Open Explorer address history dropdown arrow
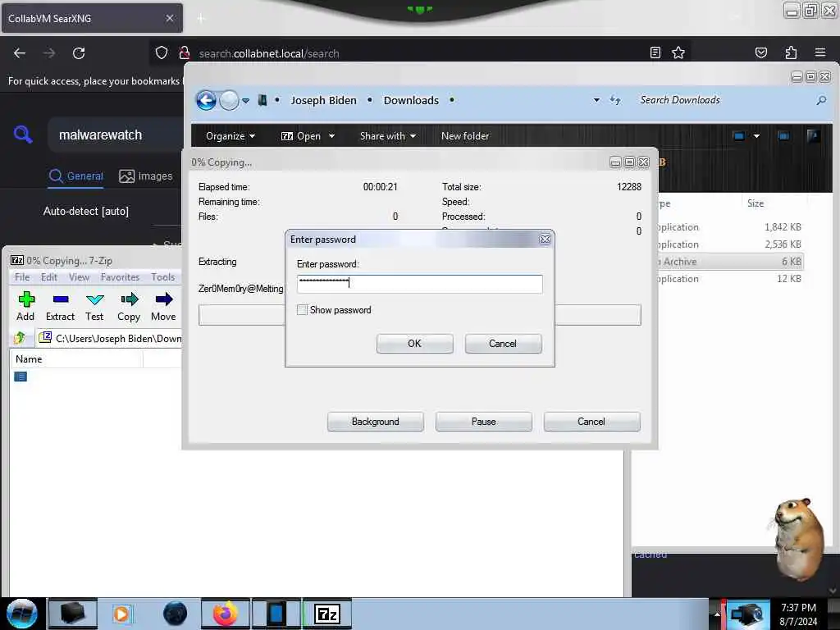The image size is (840, 630). coord(596,100)
